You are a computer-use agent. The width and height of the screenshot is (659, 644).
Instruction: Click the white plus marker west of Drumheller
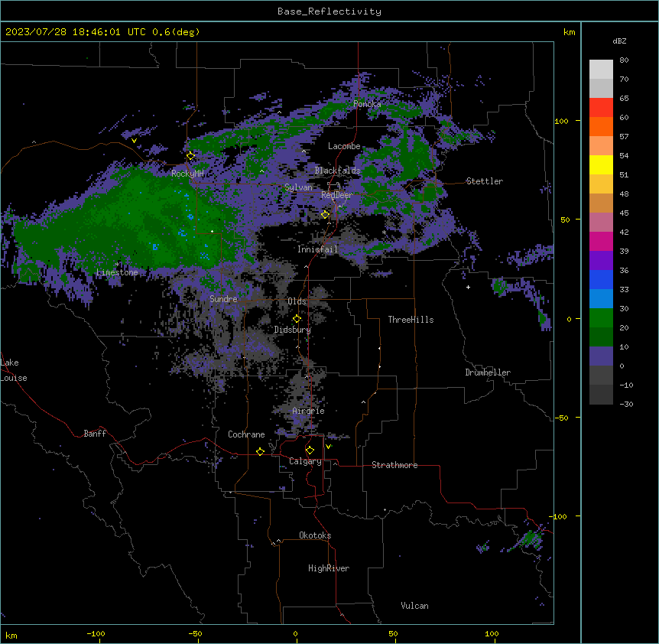coord(468,287)
